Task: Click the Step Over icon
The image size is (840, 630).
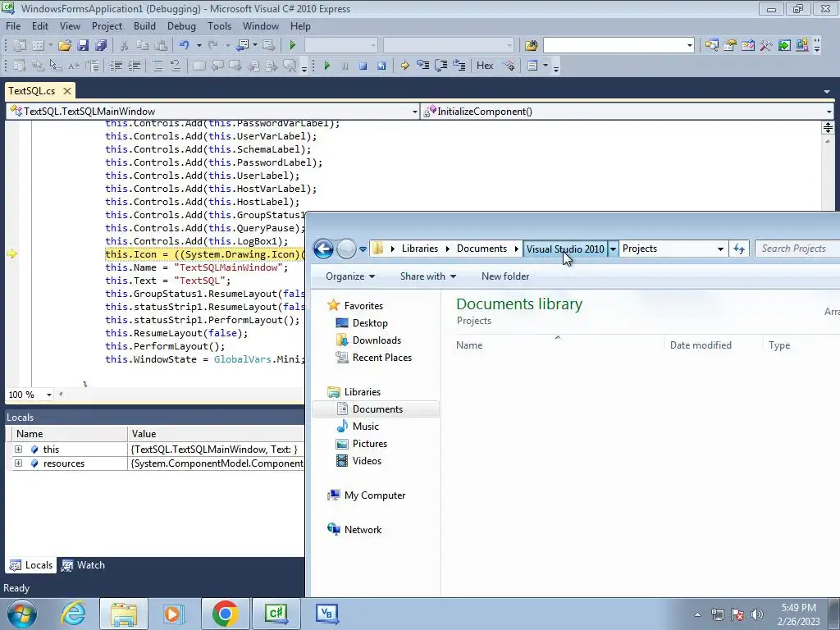Action: pos(441,66)
